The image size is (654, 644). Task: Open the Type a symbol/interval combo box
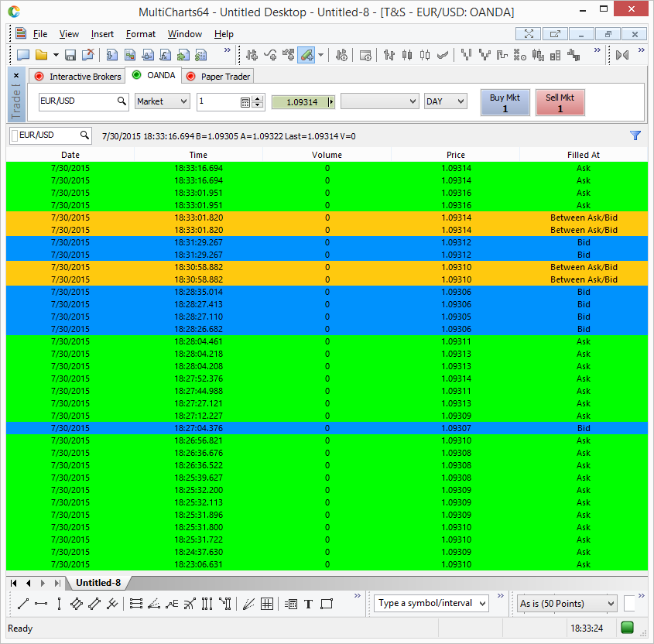431,603
